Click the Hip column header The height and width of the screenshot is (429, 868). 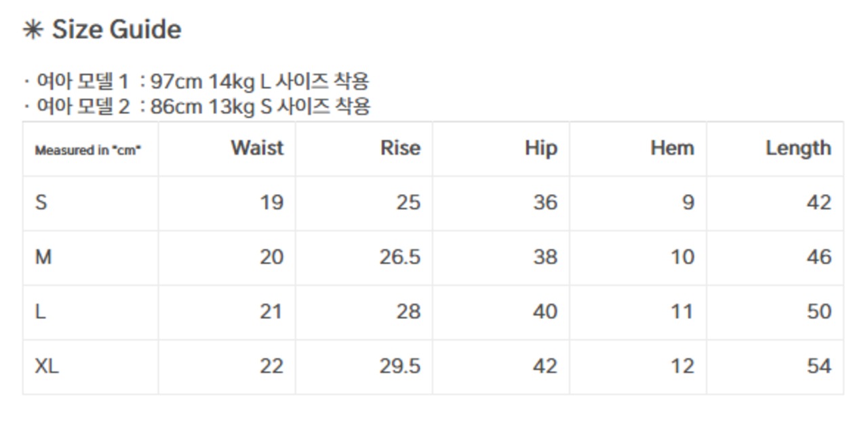[x=540, y=149]
